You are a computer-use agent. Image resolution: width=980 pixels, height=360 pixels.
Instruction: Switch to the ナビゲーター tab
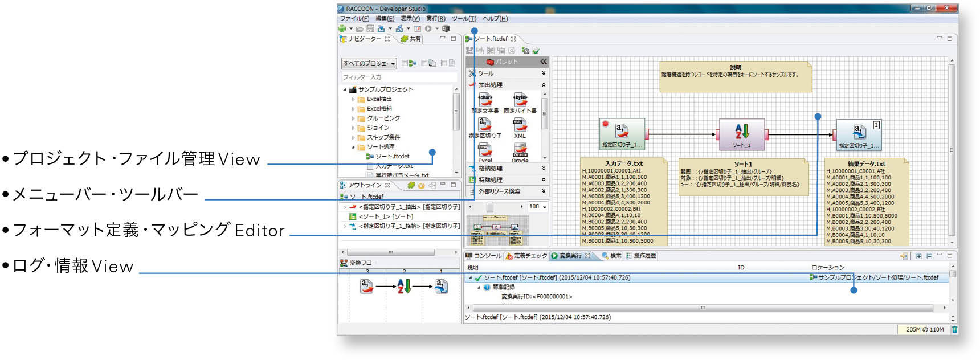pos(365,39)
